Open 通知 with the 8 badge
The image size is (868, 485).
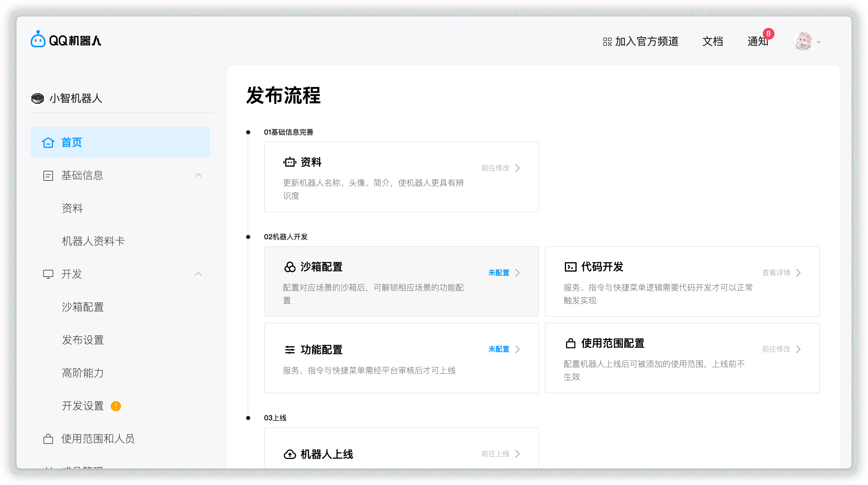coord(758,41)
